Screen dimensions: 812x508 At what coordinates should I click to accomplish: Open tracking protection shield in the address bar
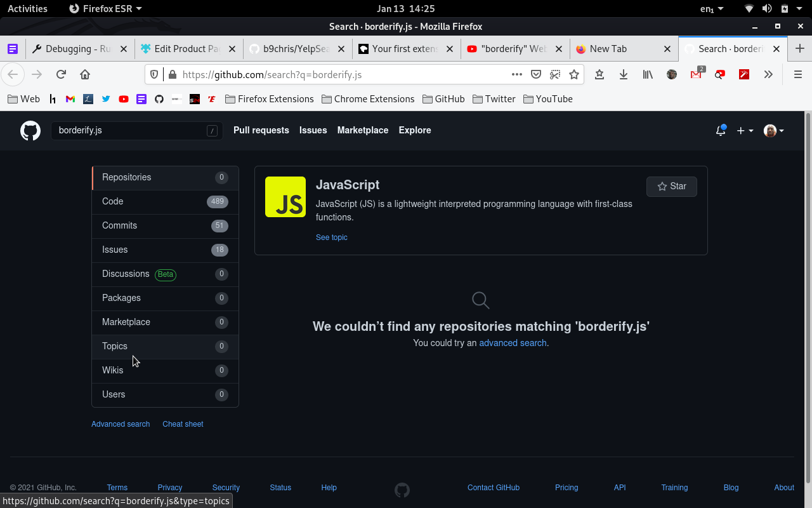[x=154, y=74]
